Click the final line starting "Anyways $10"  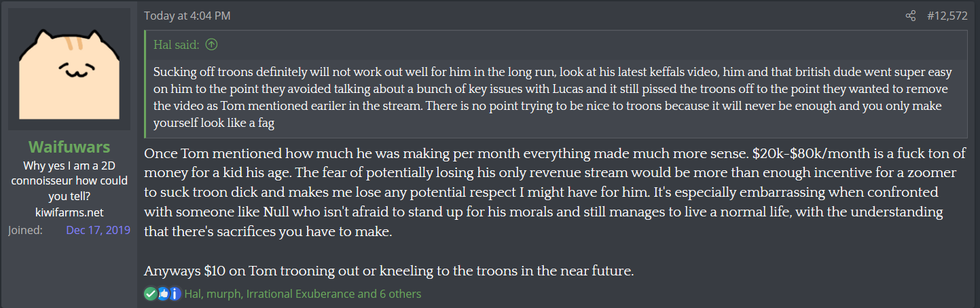tap(388, 271)
